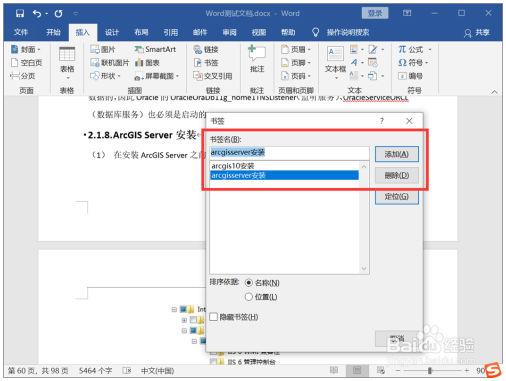Screen dimensions: 506x381
Task: Save the document with the floppy disk icon
Action: 20,13
